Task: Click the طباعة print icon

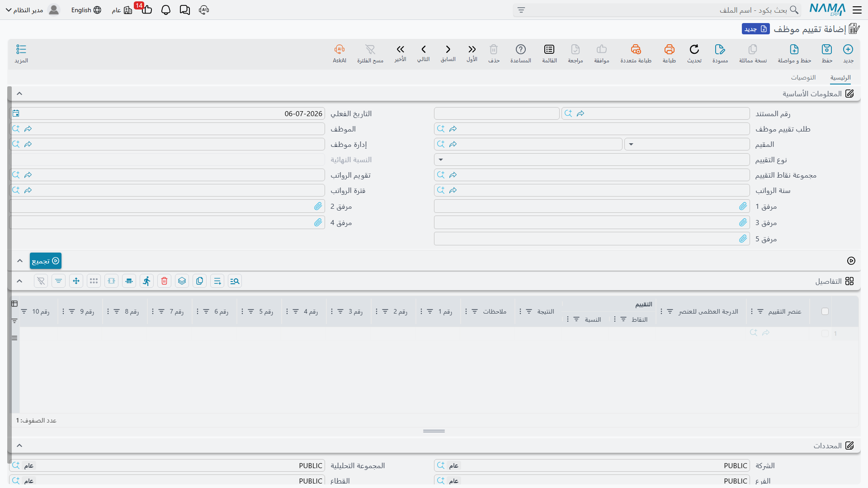Action: 669,49
